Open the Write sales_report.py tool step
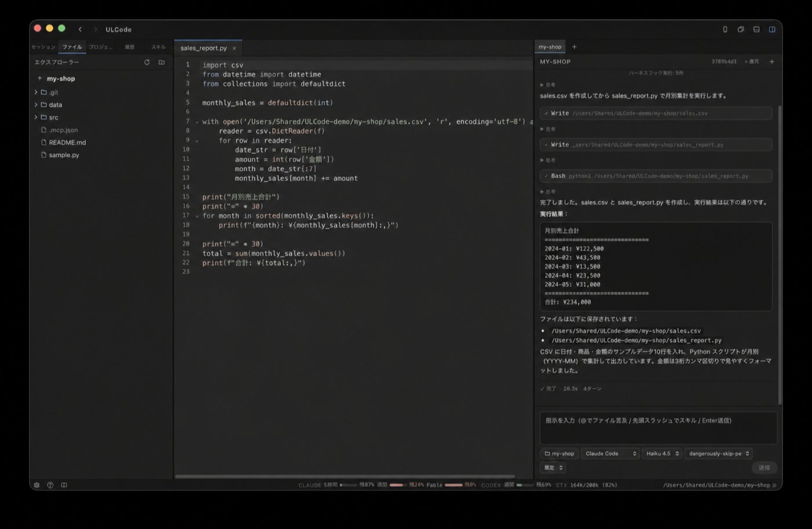This screenshot has width=812, height=529. pyautogui.click(x=656, y=144)
